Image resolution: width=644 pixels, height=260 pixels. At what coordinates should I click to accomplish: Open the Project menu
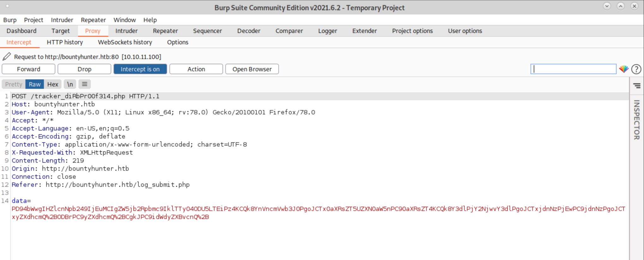click(x=33, y=20)
